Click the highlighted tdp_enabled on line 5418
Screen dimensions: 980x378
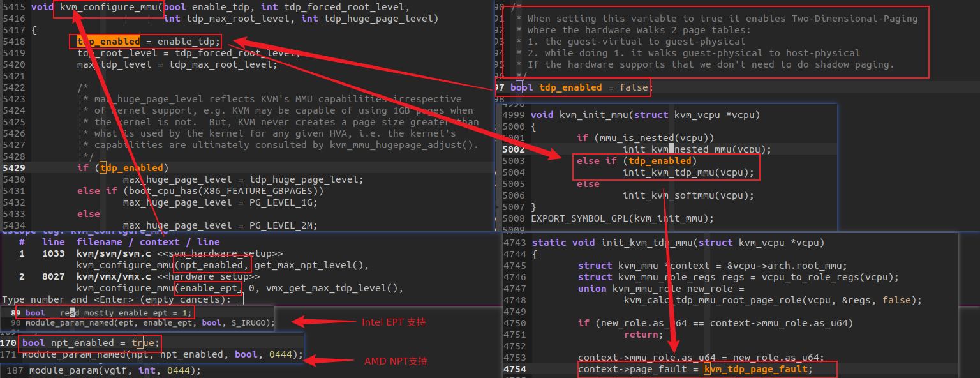click(x=108, y=42)
